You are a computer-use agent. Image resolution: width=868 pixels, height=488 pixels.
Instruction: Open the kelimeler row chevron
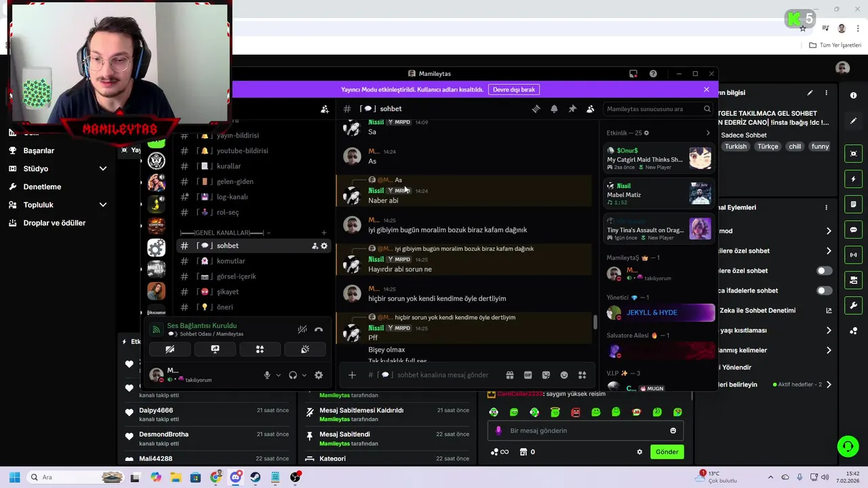pos(829,350)
